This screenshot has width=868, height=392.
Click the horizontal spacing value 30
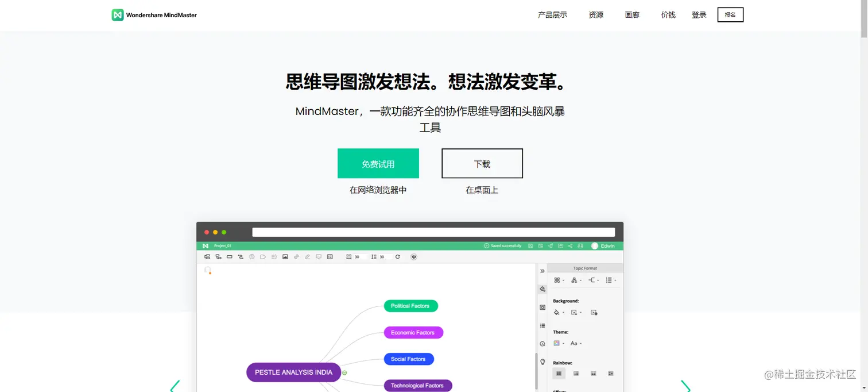point(360,257)
